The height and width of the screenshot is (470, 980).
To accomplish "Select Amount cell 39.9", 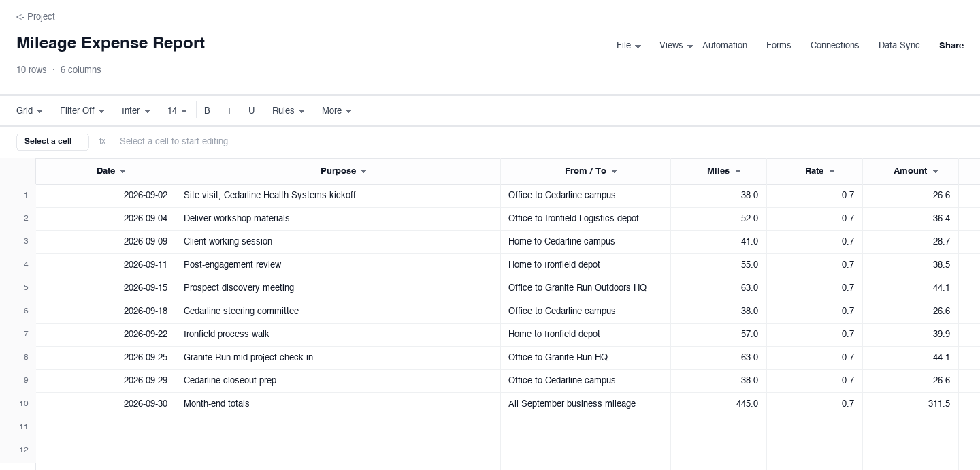I will (x=911, y=335).
